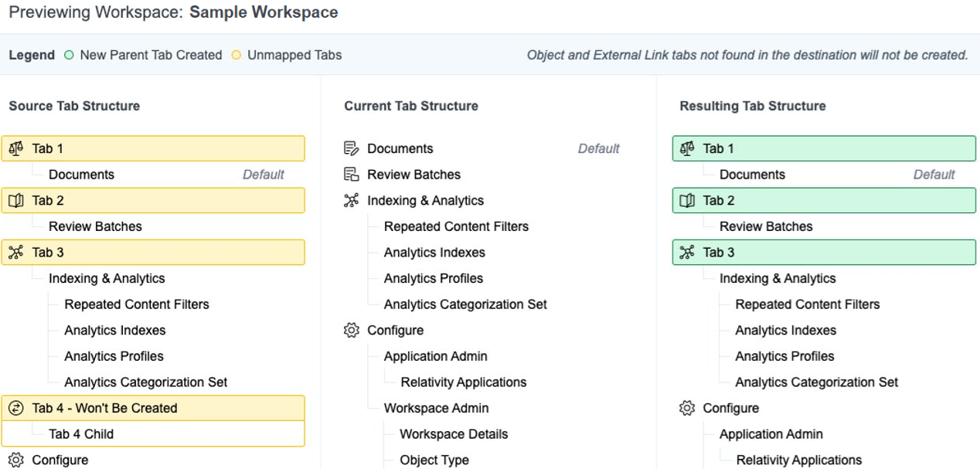Select Tab 2 in Resulting Tab Structure
The image size is (980, 469).
point(824,201)
